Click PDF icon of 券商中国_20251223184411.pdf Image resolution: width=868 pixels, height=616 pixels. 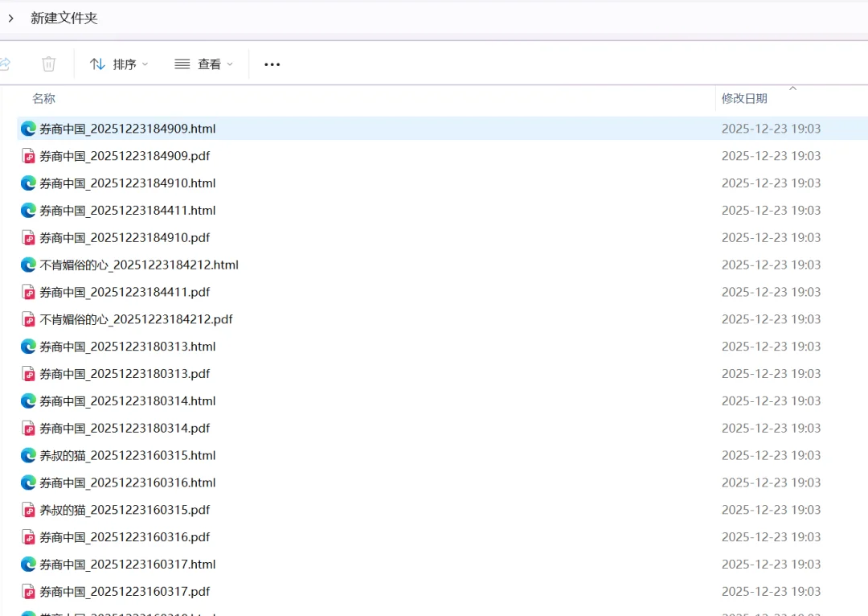tap(28, 292)
